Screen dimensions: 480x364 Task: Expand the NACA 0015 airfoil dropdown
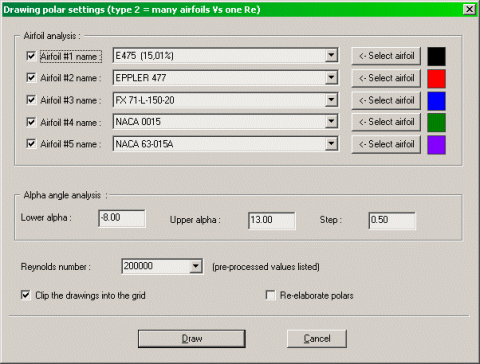331,122
